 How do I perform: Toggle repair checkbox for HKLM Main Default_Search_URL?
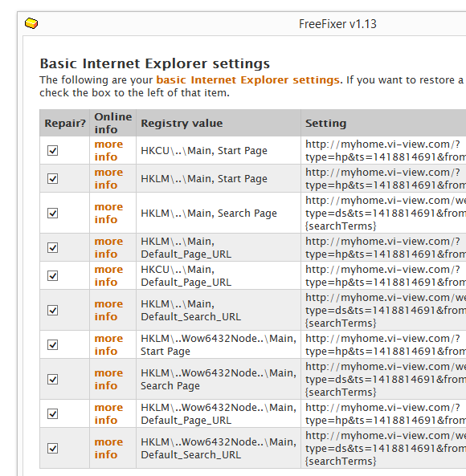52,311
